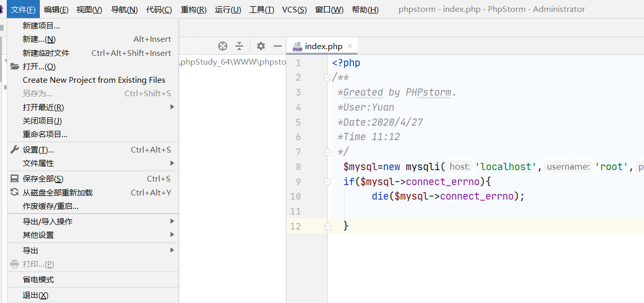Click wrench icon beside 设置(T)...
Screen dimensions: 644x303
(14, 149)
